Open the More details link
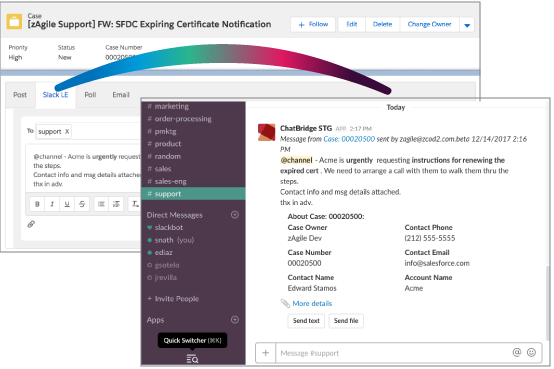Image resolution: width=554 pixels, height=369 pixels. pyautogui.click(x=312, y=303)
